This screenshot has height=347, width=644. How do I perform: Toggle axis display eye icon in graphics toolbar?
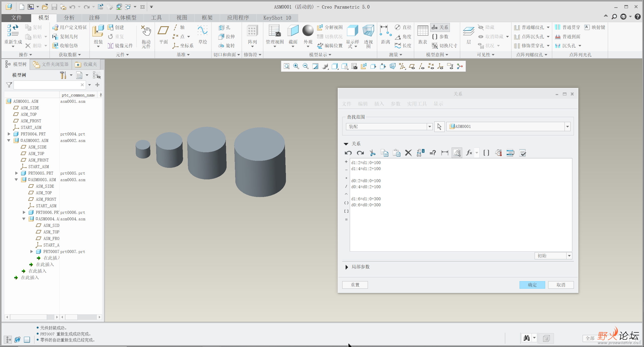(421, 66)
